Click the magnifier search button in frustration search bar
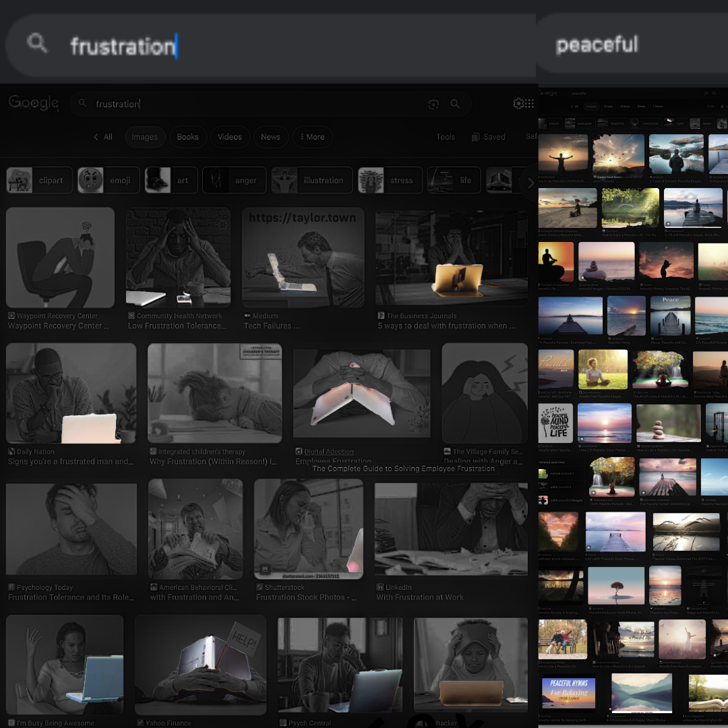The width and height of the screenshot is (728, 728). tap(456, 104)
